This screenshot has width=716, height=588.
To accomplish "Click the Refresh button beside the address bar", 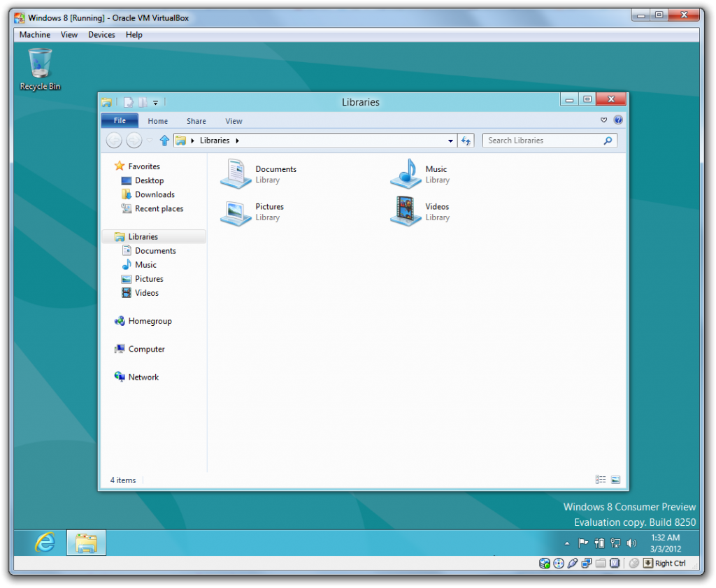I will pos(466,140).
